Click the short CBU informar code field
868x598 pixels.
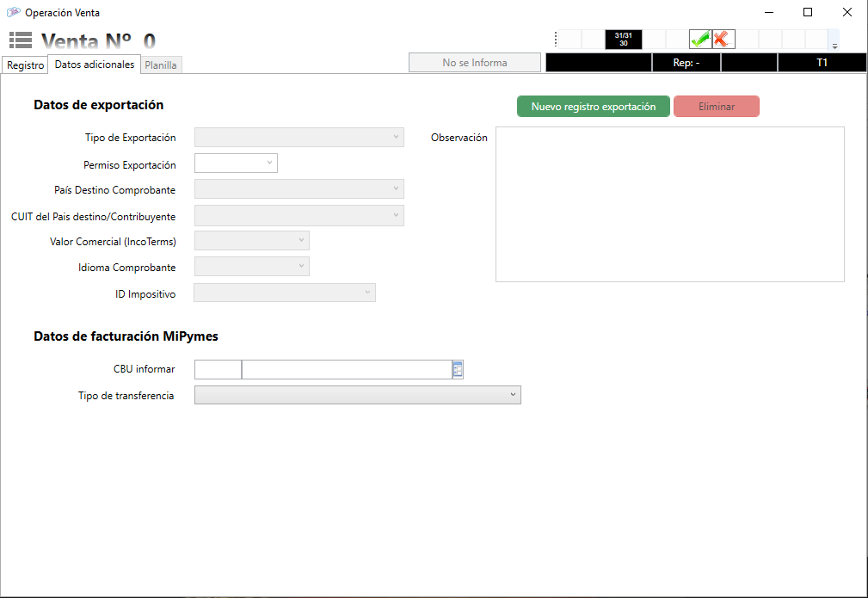[218, 369]
